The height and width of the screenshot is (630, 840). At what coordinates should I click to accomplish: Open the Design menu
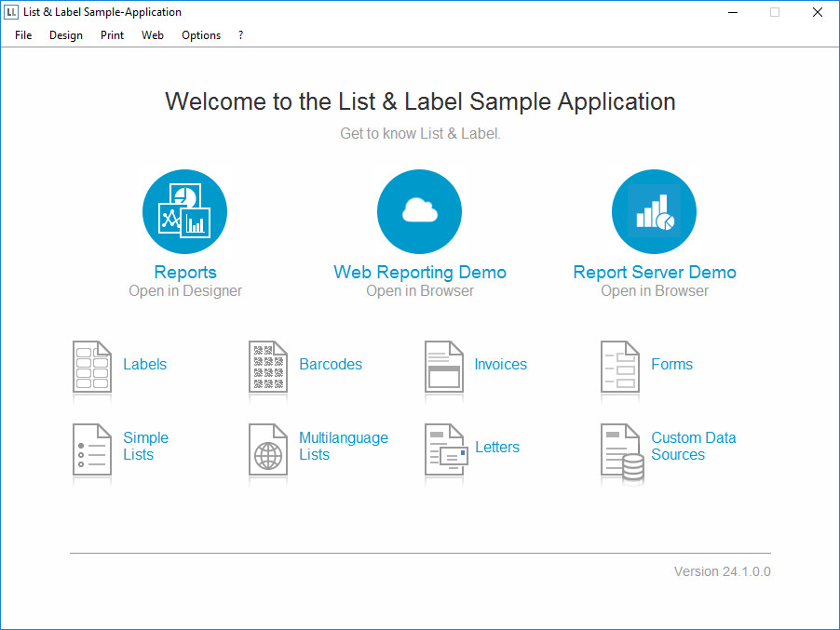click(65, 35)
